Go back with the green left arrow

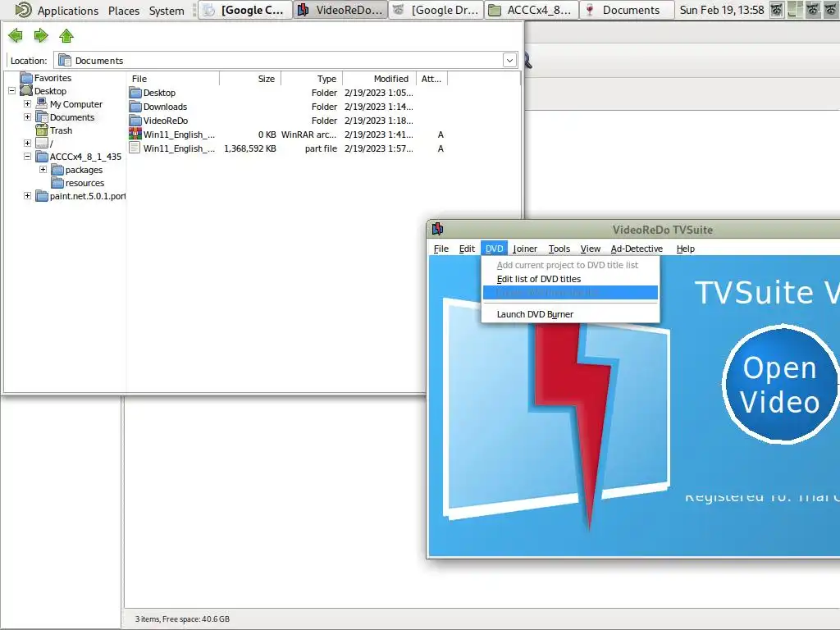[x=16, y=36]
